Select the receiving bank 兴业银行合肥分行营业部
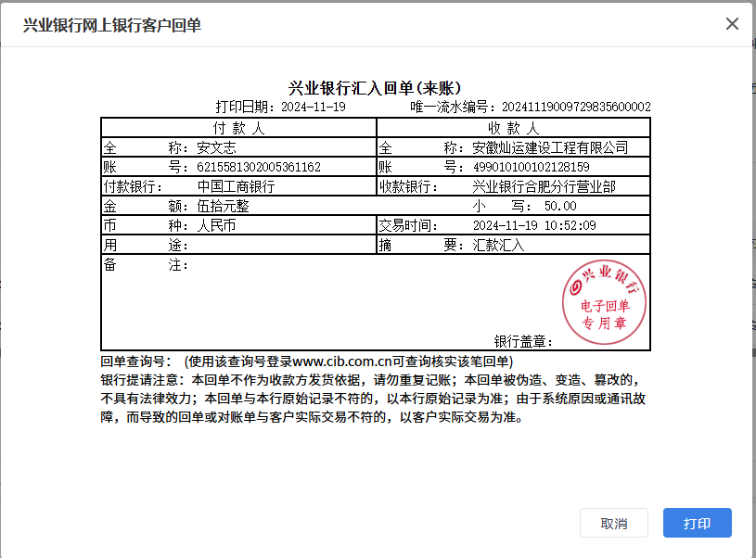756x558 pixels. (544, 186)
